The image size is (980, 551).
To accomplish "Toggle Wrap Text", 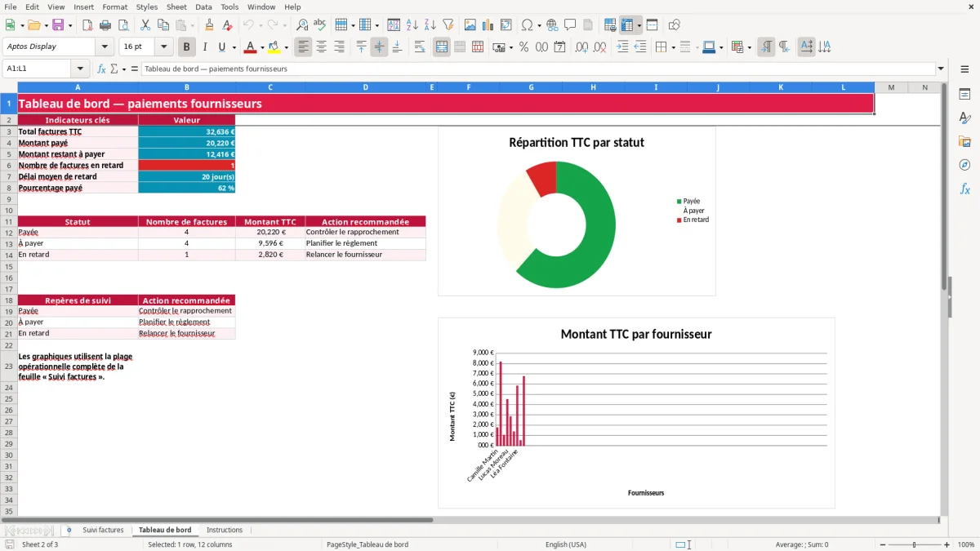I will click(x=419, y=47).
